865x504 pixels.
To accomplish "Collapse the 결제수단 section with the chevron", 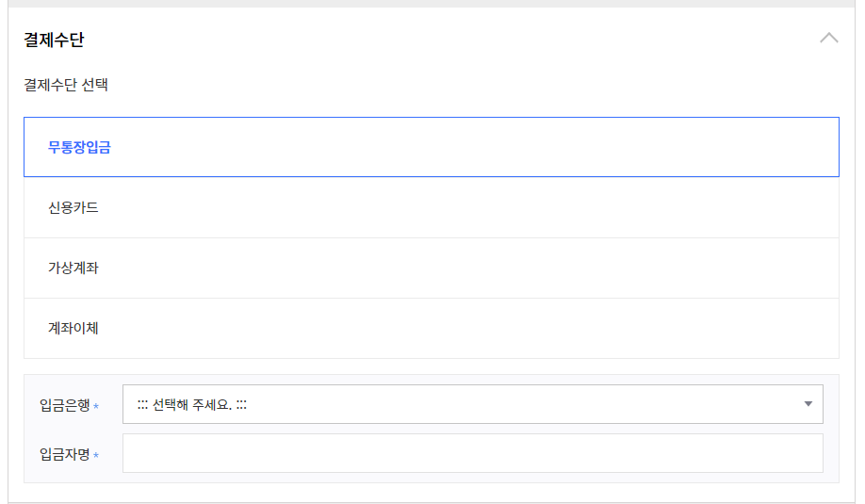I will point(828,38).
